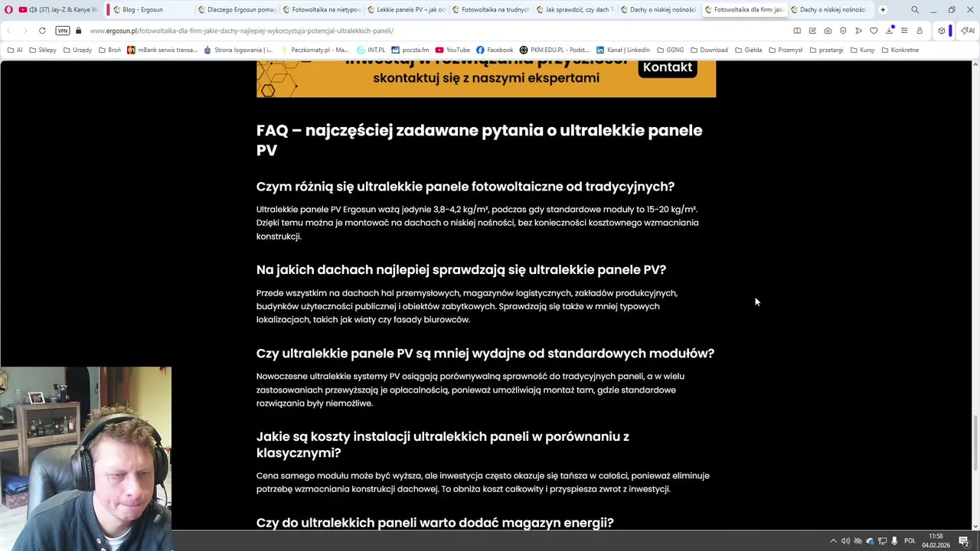Click heading 'Czy ultralekkie panele PV są mniej wydajne'
The width and height of the screenshot is (980, 551).
tap(485, 354)
